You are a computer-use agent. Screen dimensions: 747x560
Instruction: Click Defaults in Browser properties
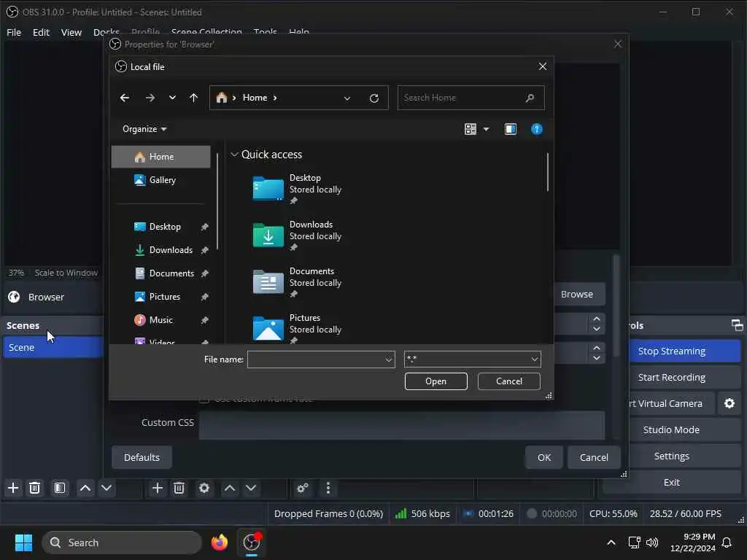point(142,457)
